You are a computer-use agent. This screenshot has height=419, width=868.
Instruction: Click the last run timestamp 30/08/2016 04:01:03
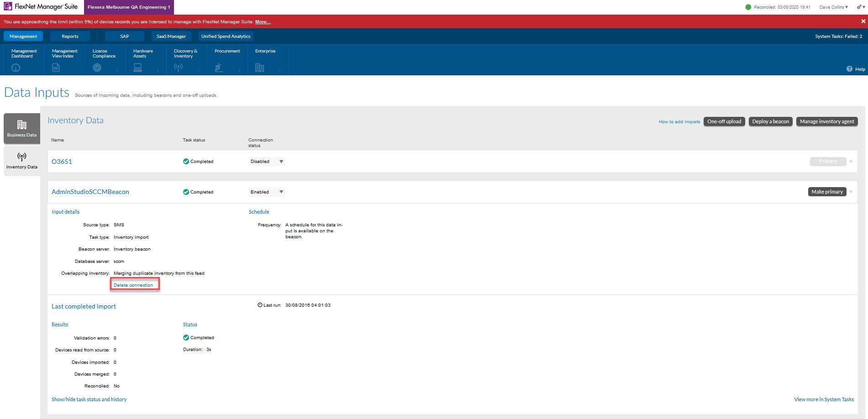[308, 305]
